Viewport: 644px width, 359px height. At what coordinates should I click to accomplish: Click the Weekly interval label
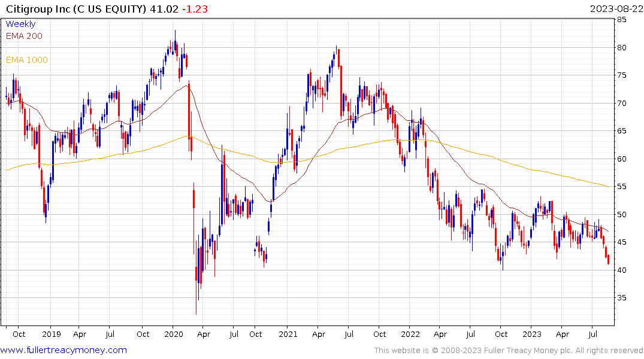tap(20, 24)
